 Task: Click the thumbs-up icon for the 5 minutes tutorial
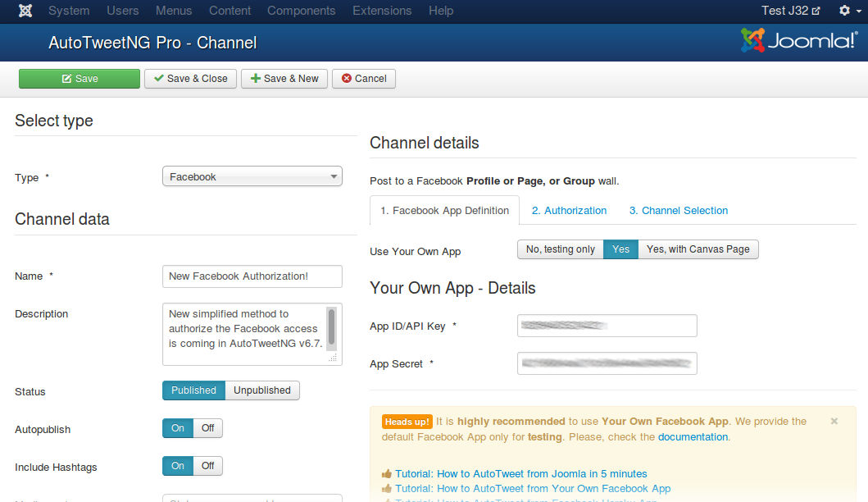[x=386, y=474]
